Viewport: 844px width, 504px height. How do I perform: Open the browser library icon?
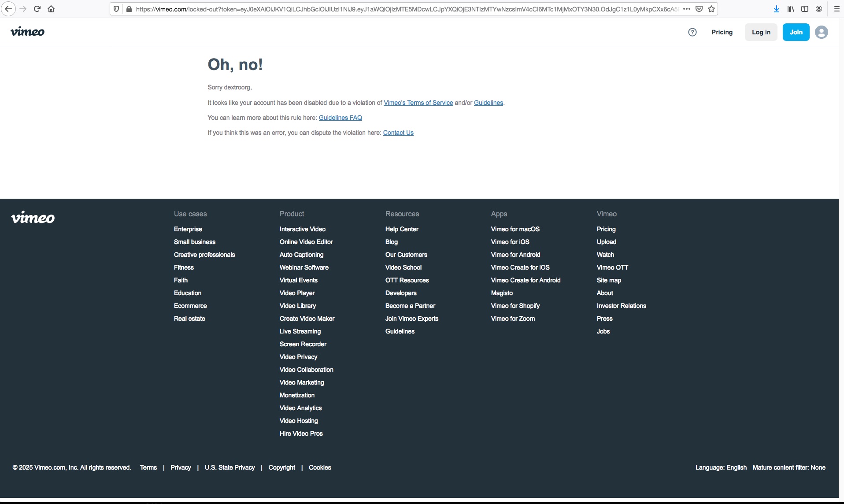[791, 9]
